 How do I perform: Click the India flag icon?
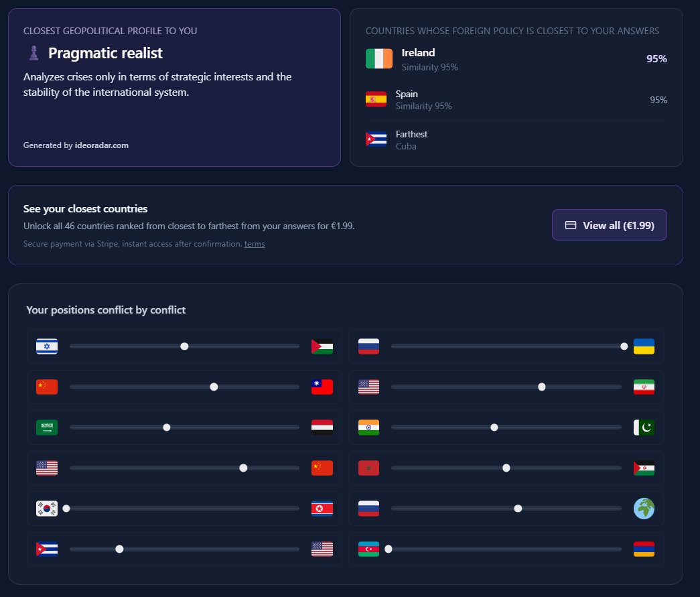pos(368,427)
